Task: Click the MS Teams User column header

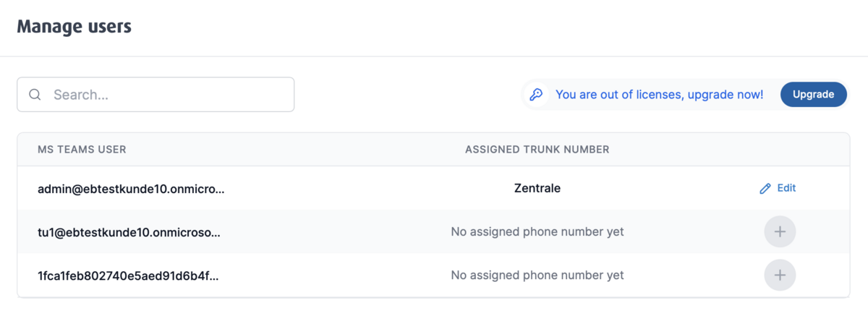Action: coord(82,150)
